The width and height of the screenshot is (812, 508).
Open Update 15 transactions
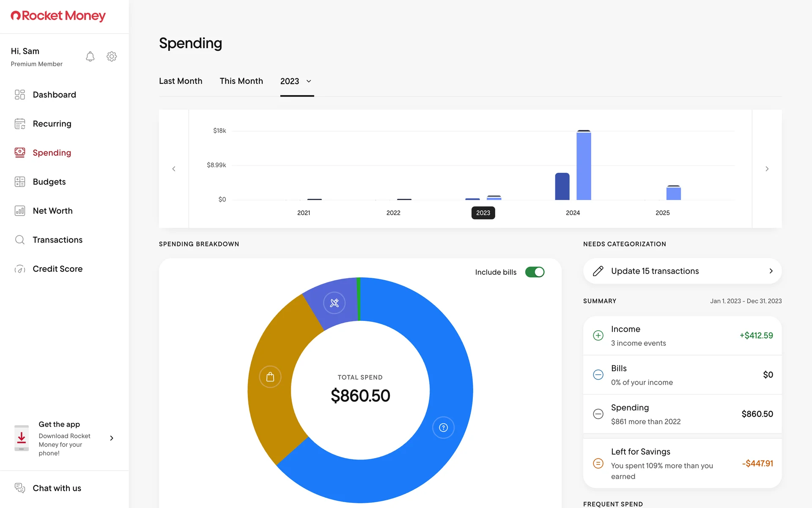[x=682, y=271]
